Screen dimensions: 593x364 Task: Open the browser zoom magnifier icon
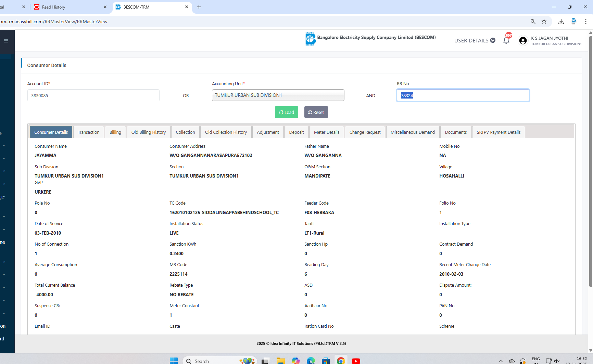point(533,22)
